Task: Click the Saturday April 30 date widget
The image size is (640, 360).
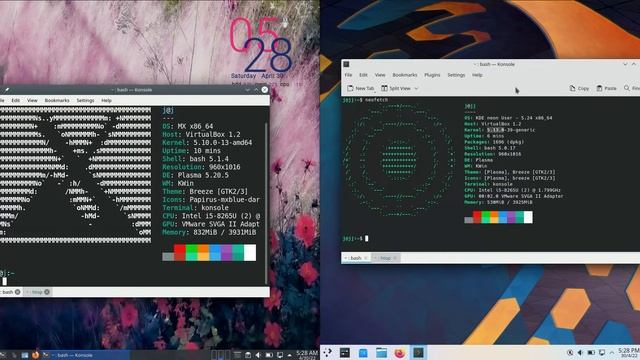Action: (x=258, y=76)
